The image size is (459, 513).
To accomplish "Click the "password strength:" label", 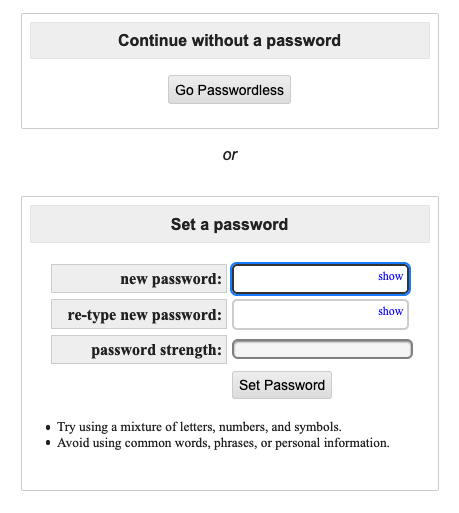I will (157, 350).
